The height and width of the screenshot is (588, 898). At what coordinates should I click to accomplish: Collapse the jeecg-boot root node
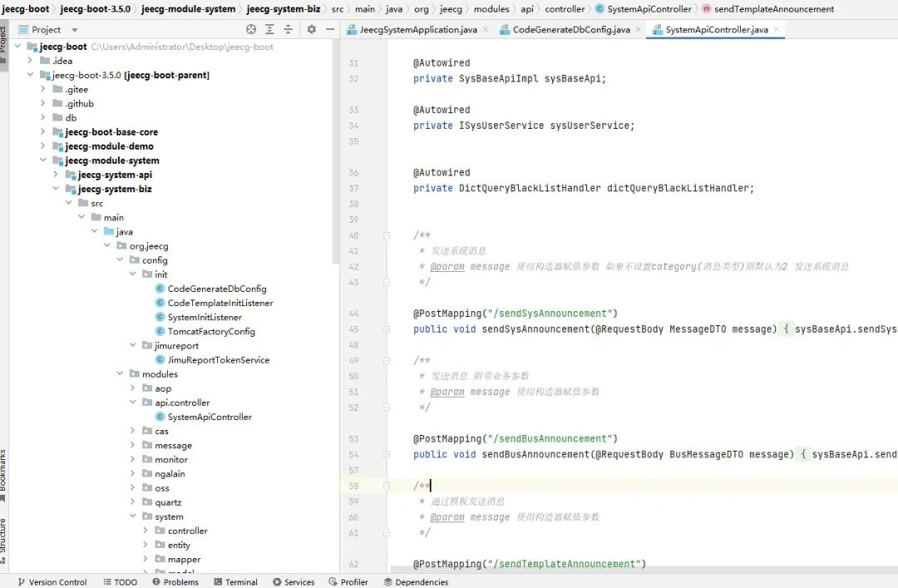tap(17, 46)
